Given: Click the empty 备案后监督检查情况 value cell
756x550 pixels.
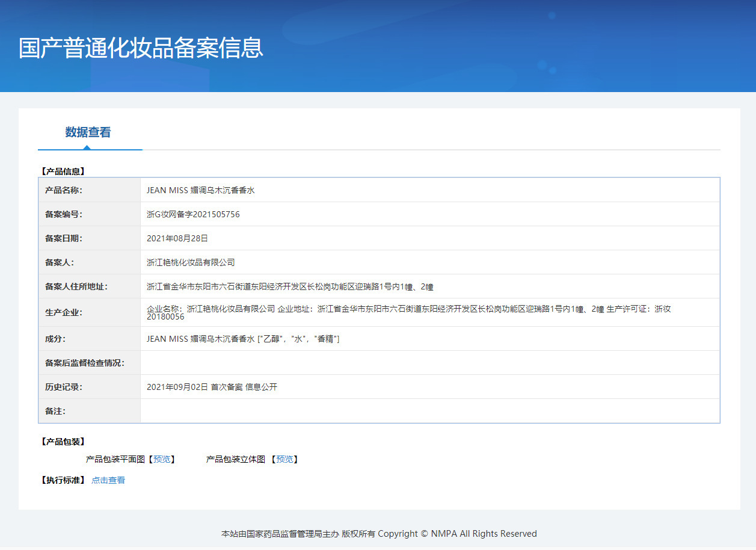Looking at the screenshot, I should coord(429,363).
